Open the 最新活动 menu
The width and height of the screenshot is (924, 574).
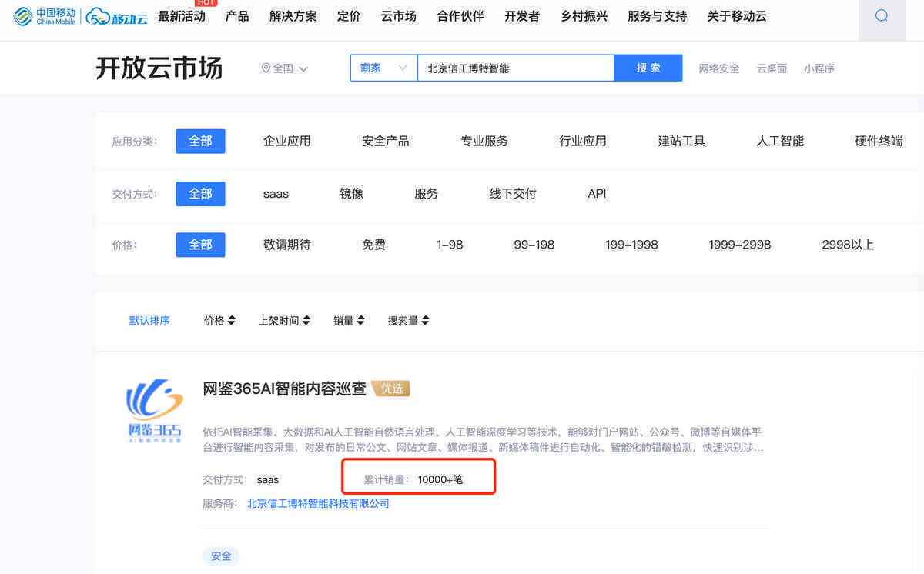182,16
